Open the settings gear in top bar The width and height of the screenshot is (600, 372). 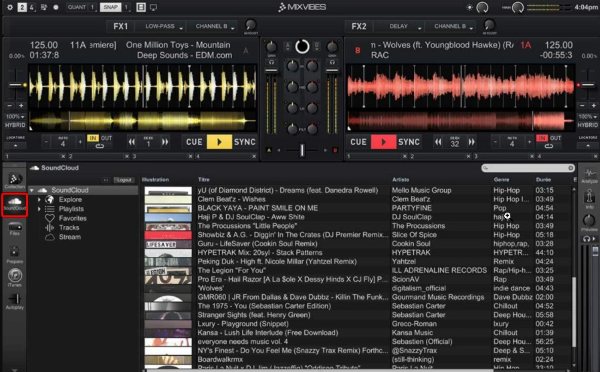pos(10,7)
